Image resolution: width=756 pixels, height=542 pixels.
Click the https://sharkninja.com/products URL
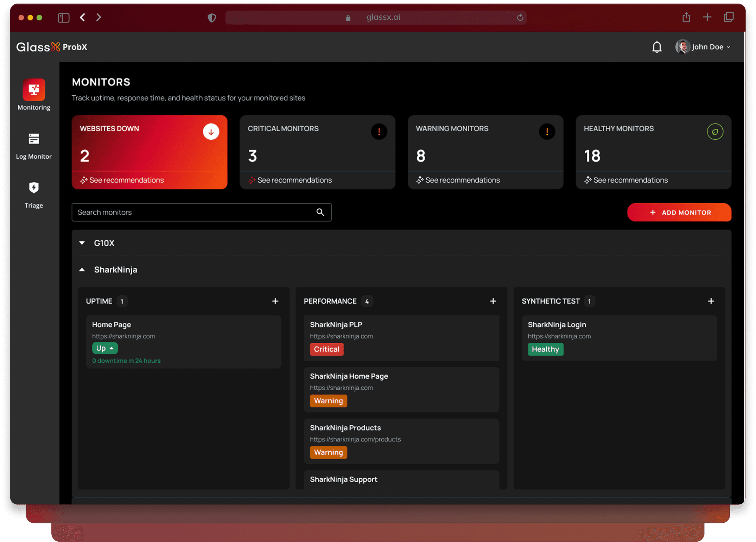pyautogui.click(x=355, y=439)
